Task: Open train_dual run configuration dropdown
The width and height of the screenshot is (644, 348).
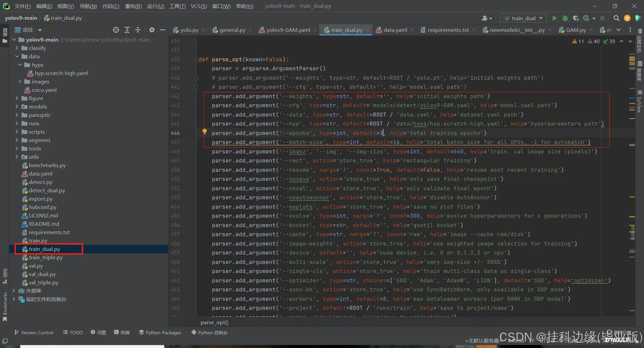Action: (523, 18)
